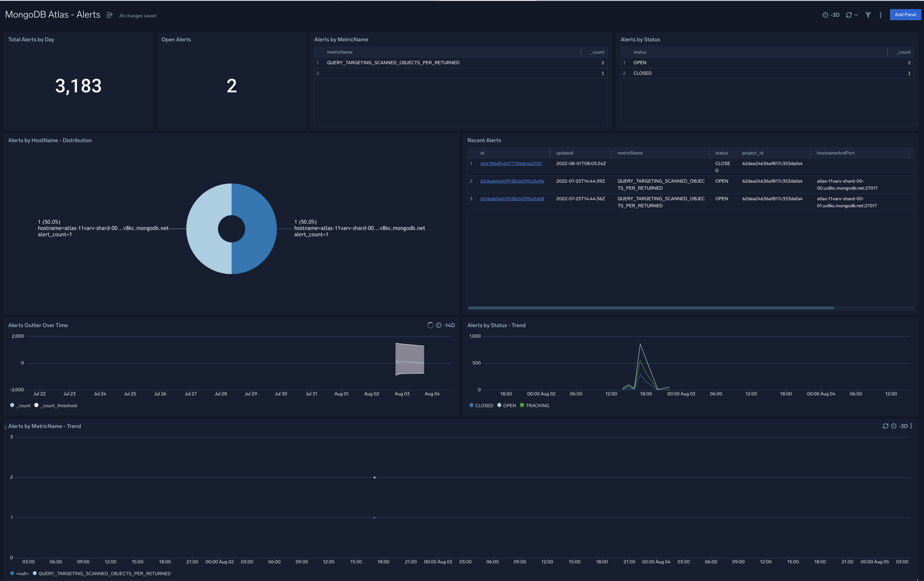Change the -3D range on MetricName Trend panel
Viewport: 924px width, 581px height.
point(904,426)
